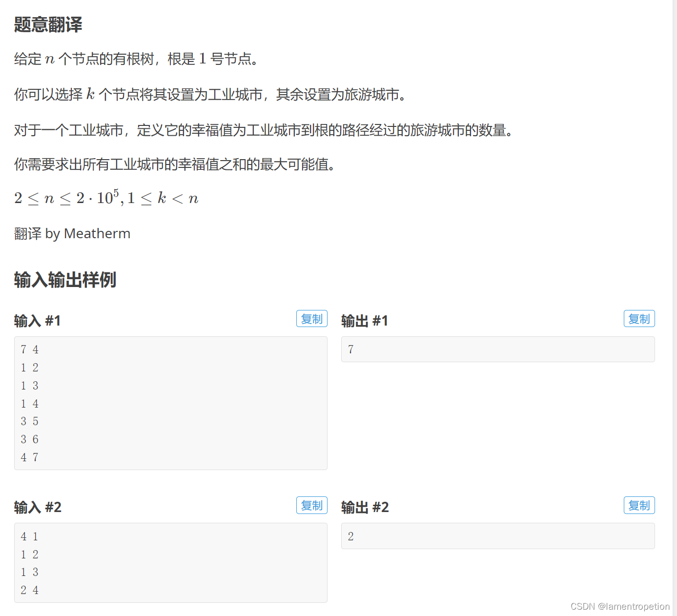Click the edge line 1 2 in input #2
The image size is (677, 616).
point(29,554)
